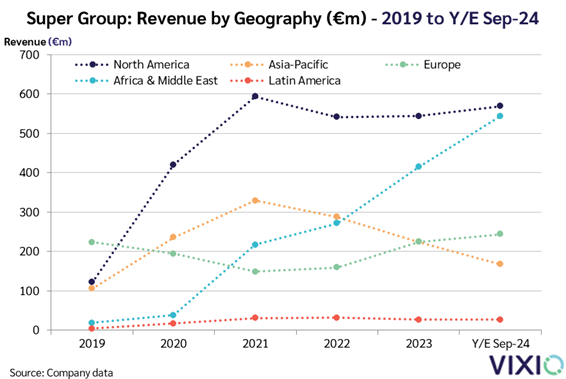
Task: Click the 500 y-axis label
Action: pos(29,134)
